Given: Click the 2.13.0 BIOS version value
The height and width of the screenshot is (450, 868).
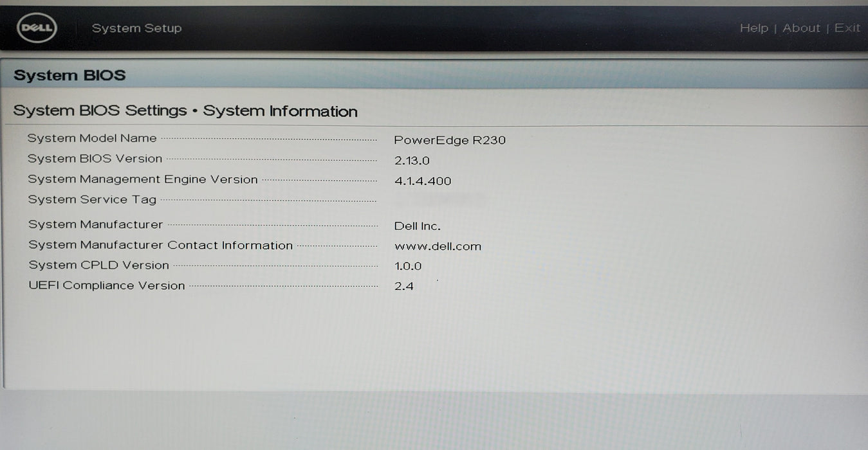Looking at the screenshot, I should (x=412, y=161).
